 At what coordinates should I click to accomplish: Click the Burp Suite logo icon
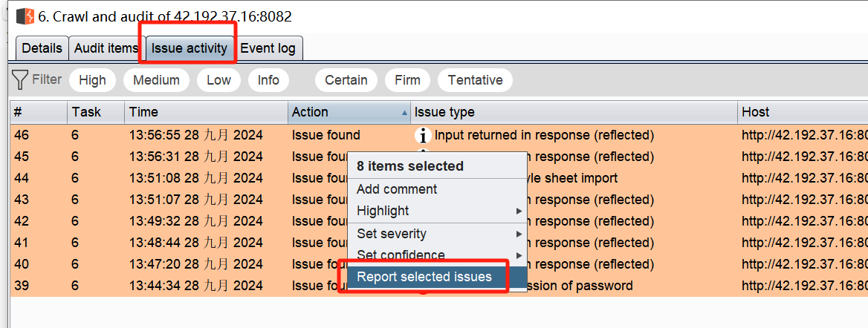(25, 16)
